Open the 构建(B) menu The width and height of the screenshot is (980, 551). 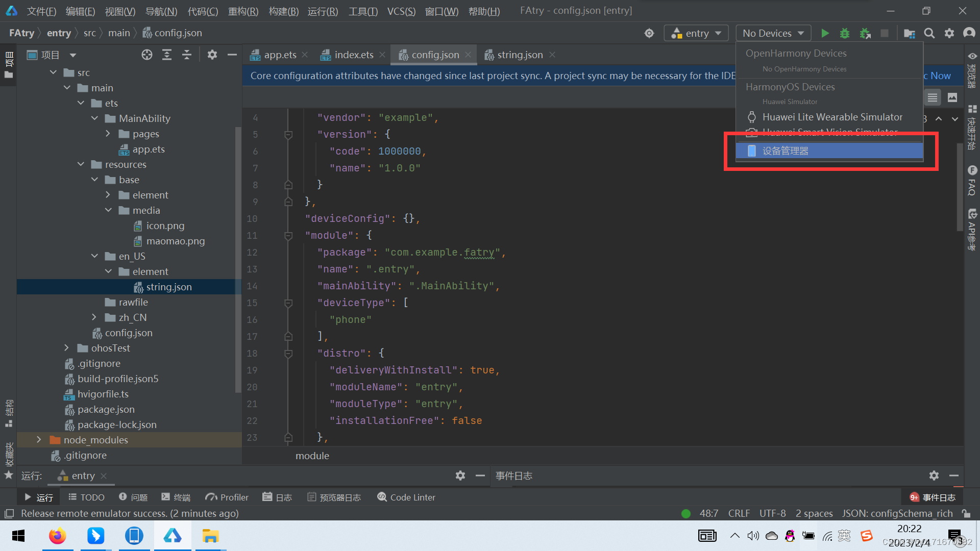coord(283,11)
